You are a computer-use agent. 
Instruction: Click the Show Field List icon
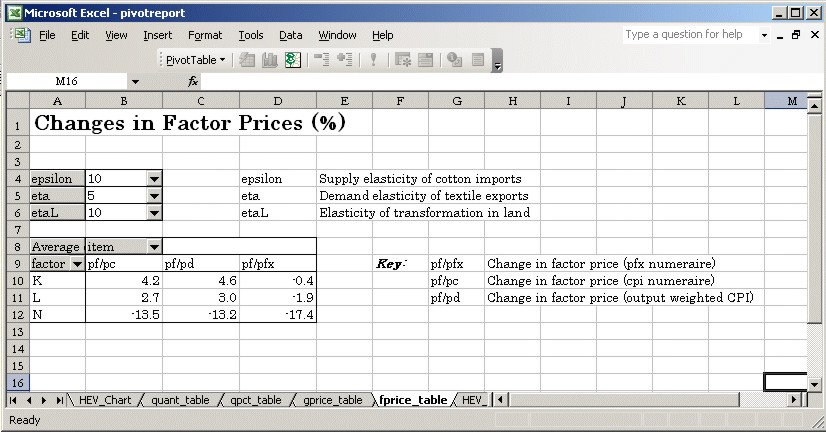(x=475, y=60)
